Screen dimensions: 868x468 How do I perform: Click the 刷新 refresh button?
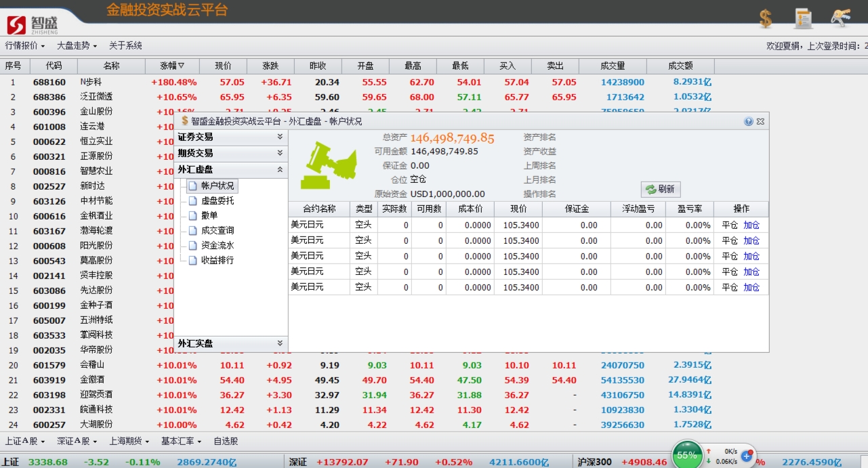(x=661, y=190)
